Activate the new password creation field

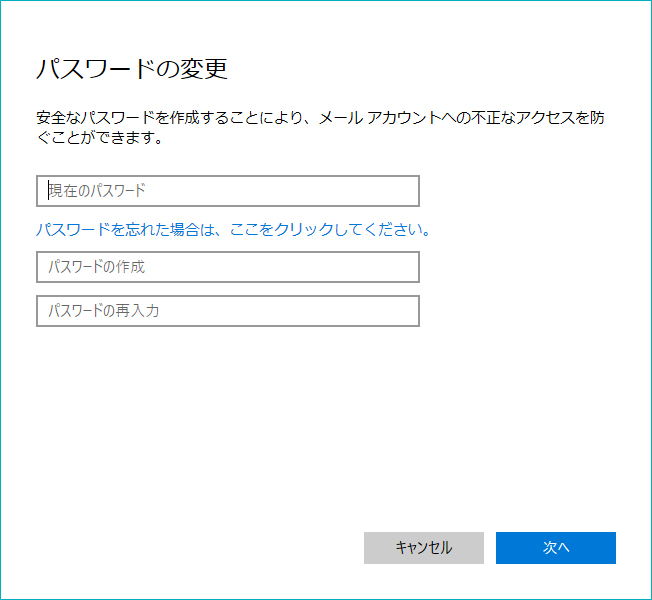[227, 267]
